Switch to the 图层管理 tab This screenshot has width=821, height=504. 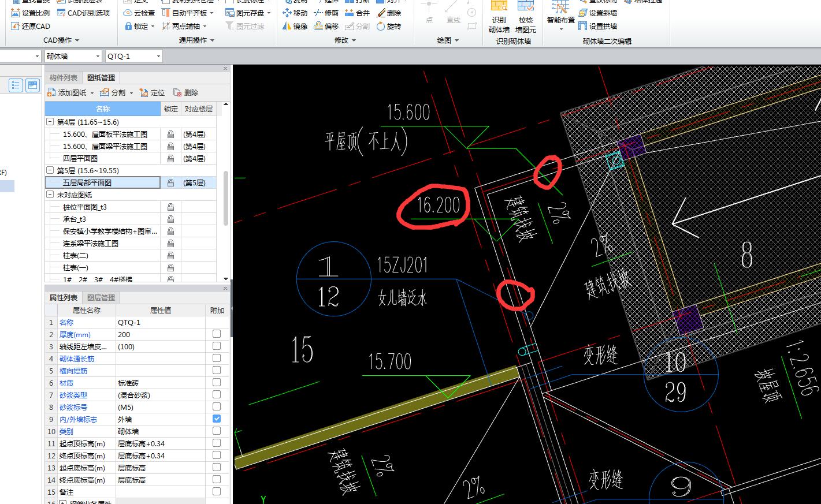pyautogui.click(x=101, y=298)
